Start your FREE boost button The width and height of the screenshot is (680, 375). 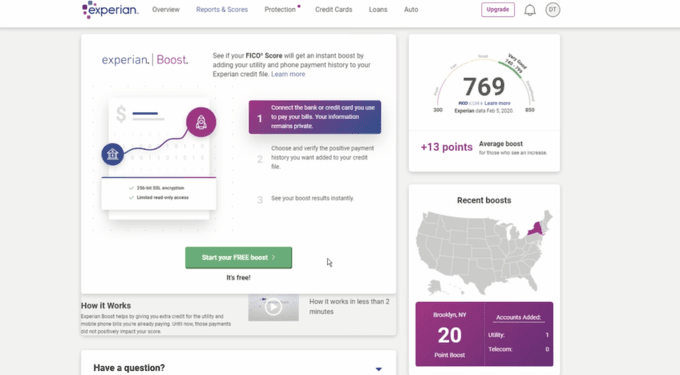(239, 258)
